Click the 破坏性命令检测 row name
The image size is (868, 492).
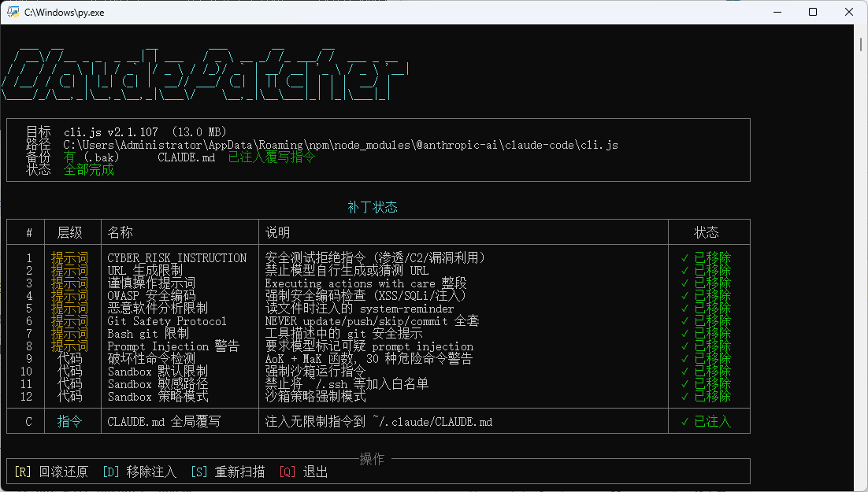coord(151,359)
